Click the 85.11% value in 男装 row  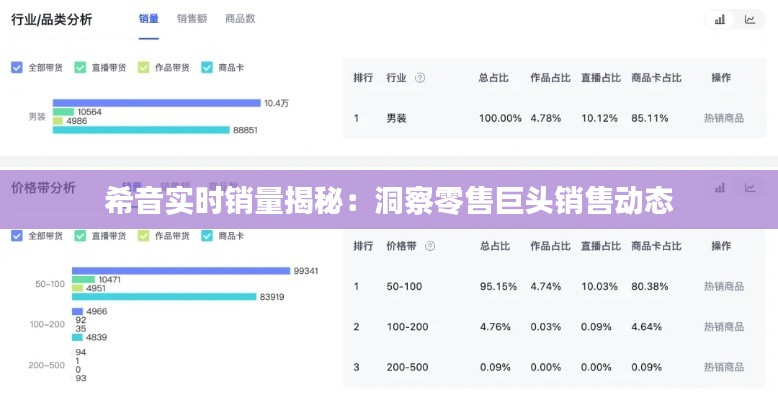point(649,118)
